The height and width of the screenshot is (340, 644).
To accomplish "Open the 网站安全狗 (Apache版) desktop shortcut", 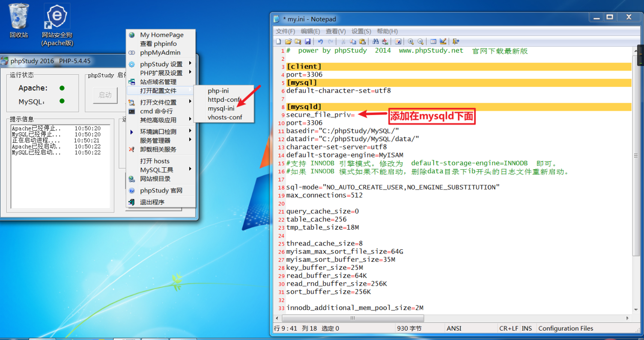I will click(57, 25).
